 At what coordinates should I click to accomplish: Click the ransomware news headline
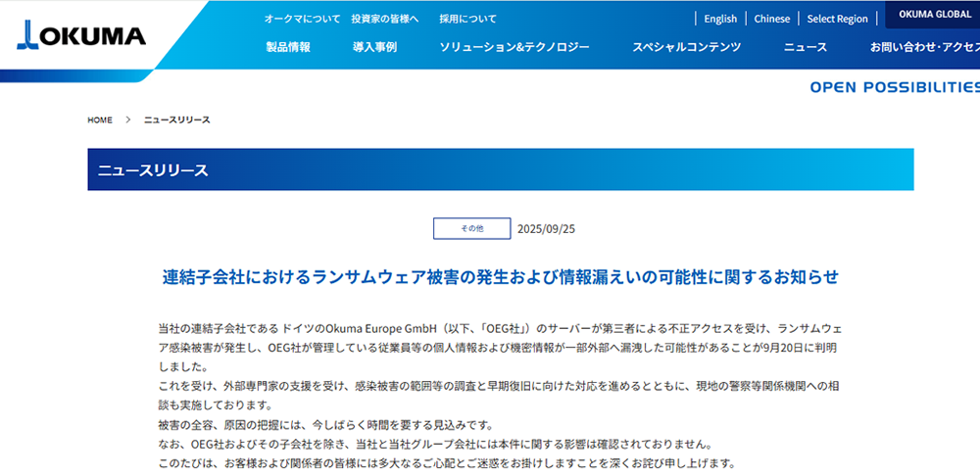[x=500, y=277]
